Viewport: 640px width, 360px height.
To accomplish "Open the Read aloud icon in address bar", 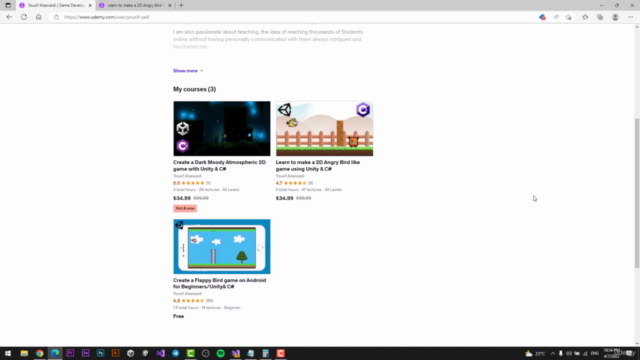I will pos(556,17).
